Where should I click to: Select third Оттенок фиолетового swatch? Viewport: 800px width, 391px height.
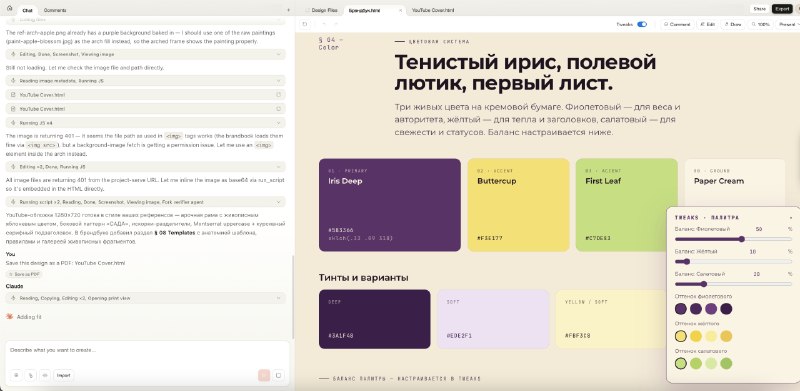tap(711, 308)
